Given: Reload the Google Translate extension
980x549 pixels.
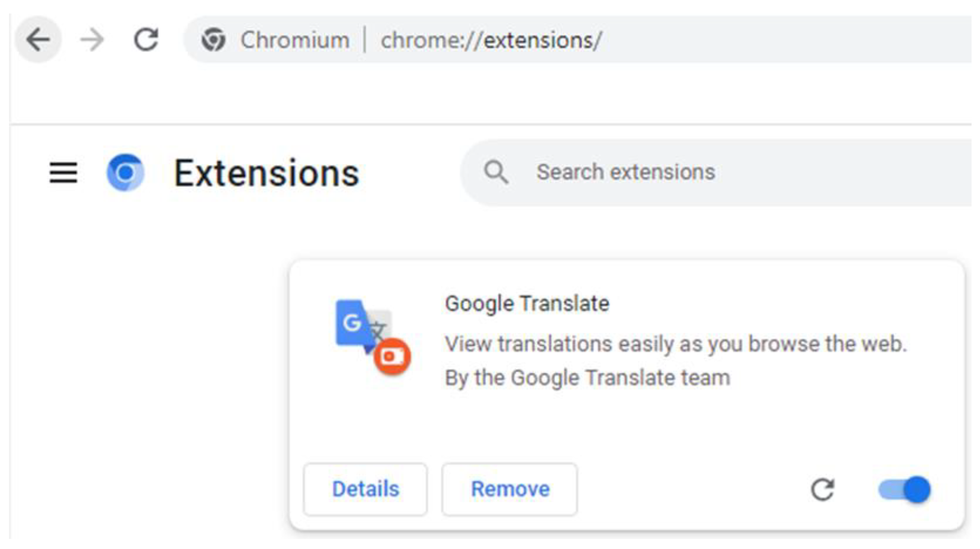Looking at the screenshot, I should pyautogui.click(x=822, y=489).
